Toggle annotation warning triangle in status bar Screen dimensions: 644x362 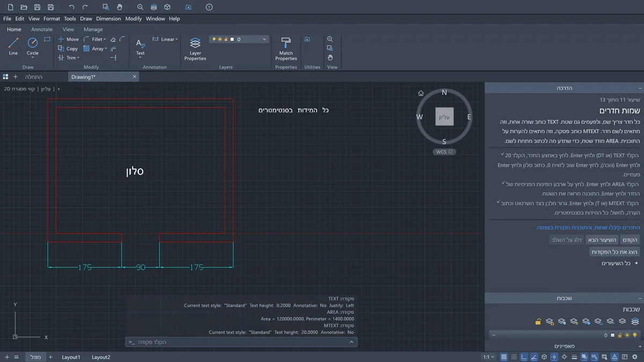614,357
